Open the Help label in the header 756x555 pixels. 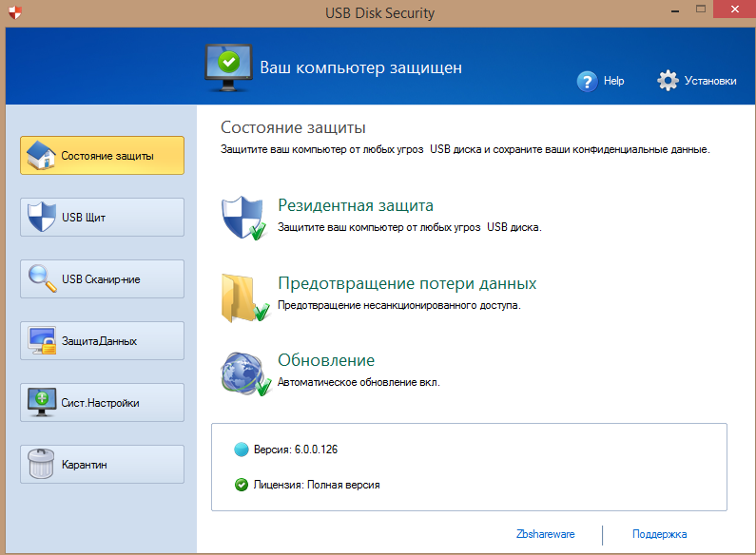(x=613, y=81)
